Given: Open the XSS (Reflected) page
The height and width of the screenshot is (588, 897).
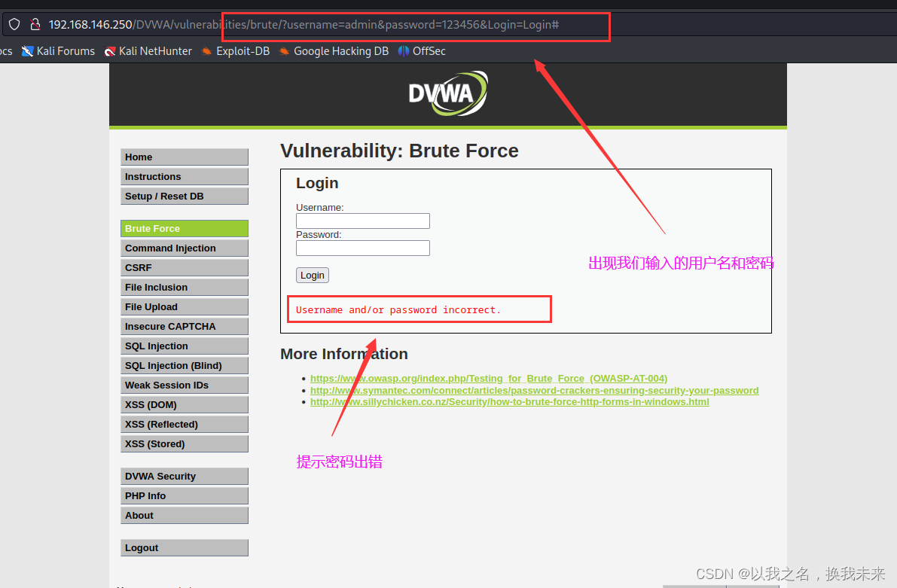Looking at the screenshot, I should tap(185, 425).
